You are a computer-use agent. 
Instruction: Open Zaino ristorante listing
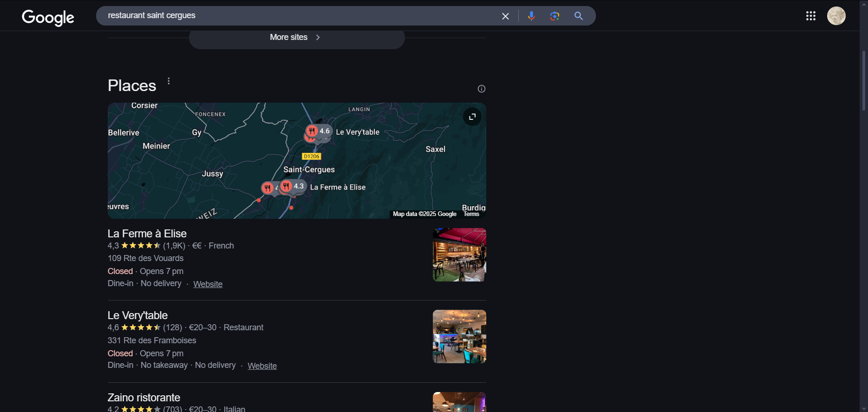click(144, 398)
